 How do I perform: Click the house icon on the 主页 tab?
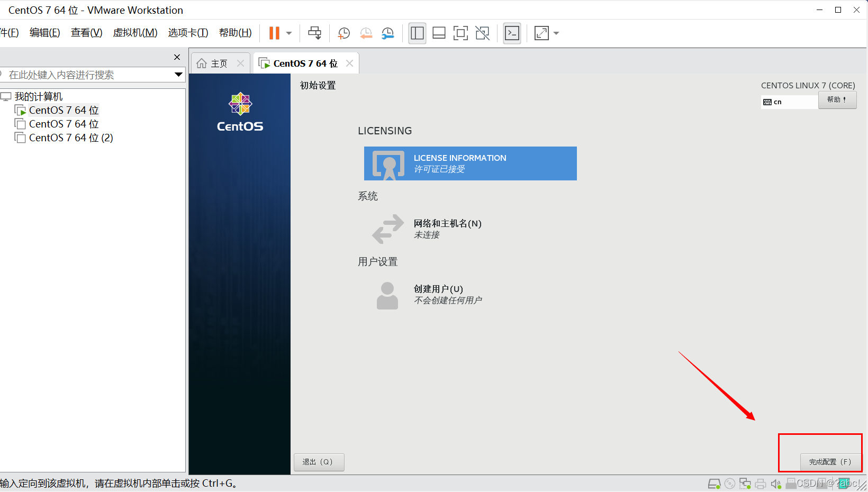202,63
